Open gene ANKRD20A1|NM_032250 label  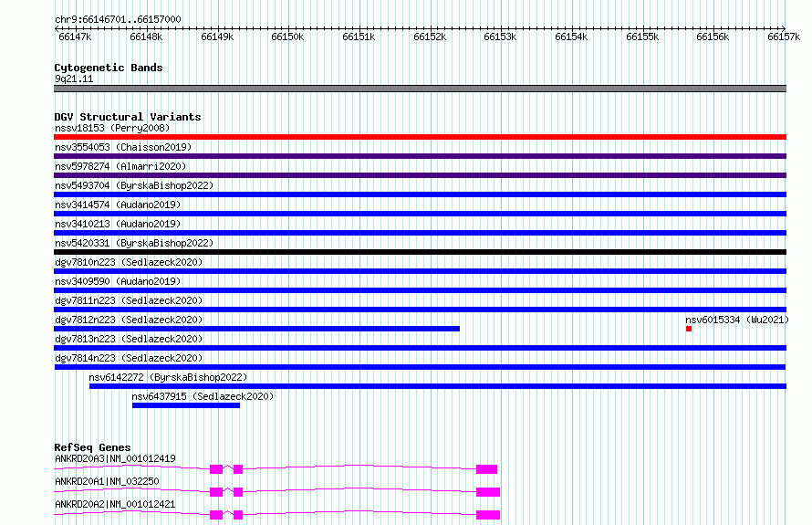coord(107,481)
